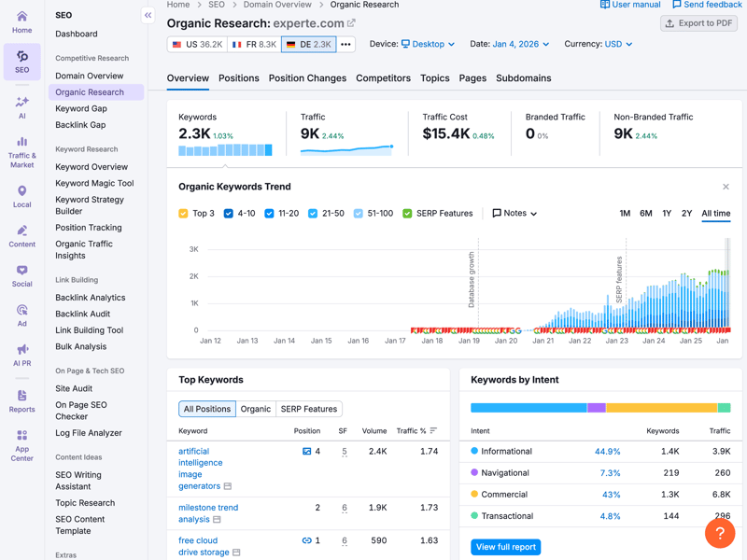Click the orange help question-mark button
This screenshot has height=560, width=747.
pos(720,534)
